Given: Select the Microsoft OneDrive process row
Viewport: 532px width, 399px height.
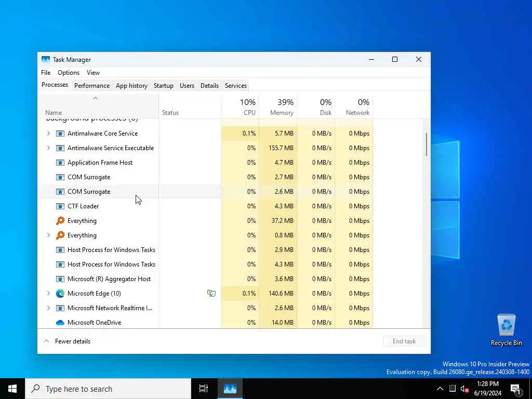Looking at the screenshot, I should (x=205, y=323).
